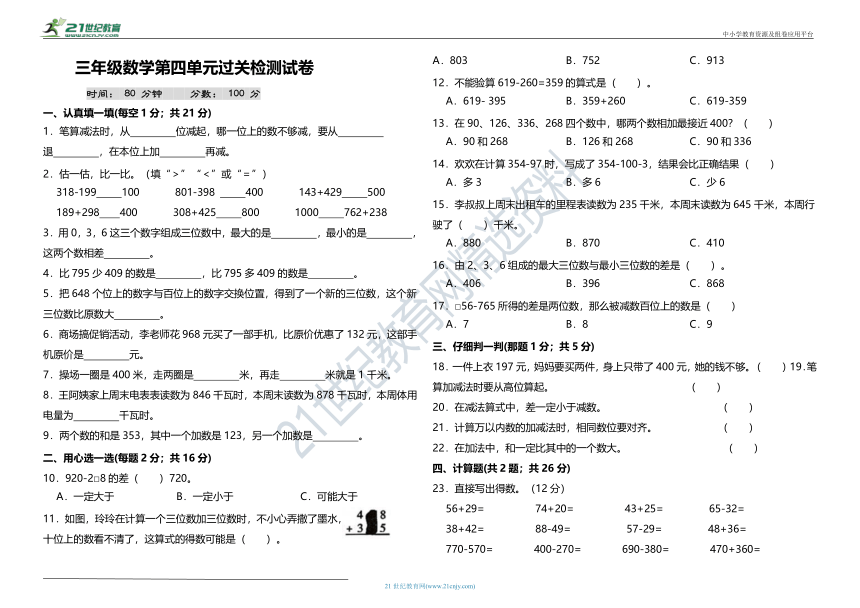Select option "C. 9" for question 17

tap(701, 324)
